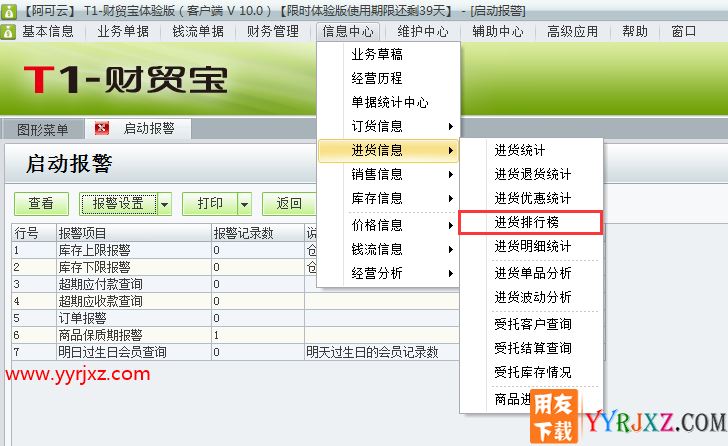Expand the 库存信息 submenu
This screenshot has width=728, height=446.
coord(388,199)
